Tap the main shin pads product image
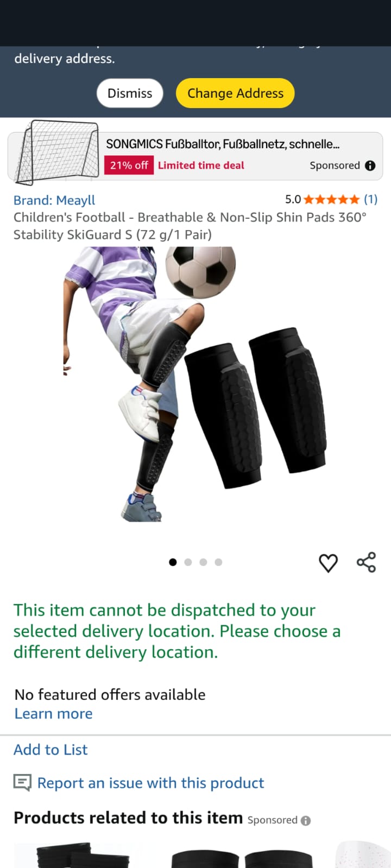 point(195,384)
